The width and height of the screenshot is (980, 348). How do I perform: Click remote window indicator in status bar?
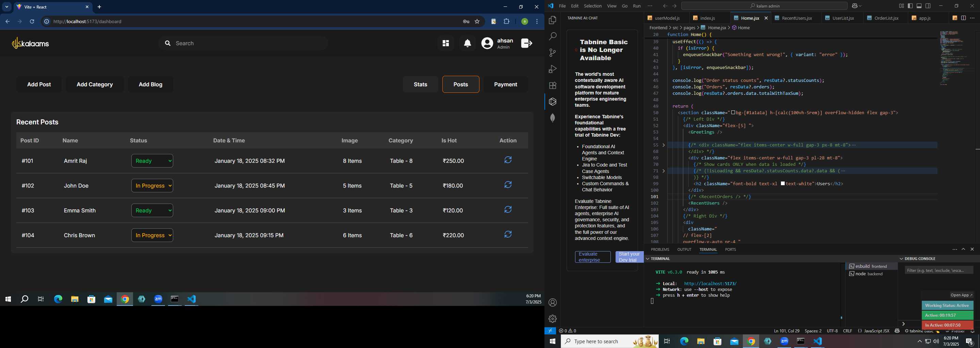pos(550,331)
